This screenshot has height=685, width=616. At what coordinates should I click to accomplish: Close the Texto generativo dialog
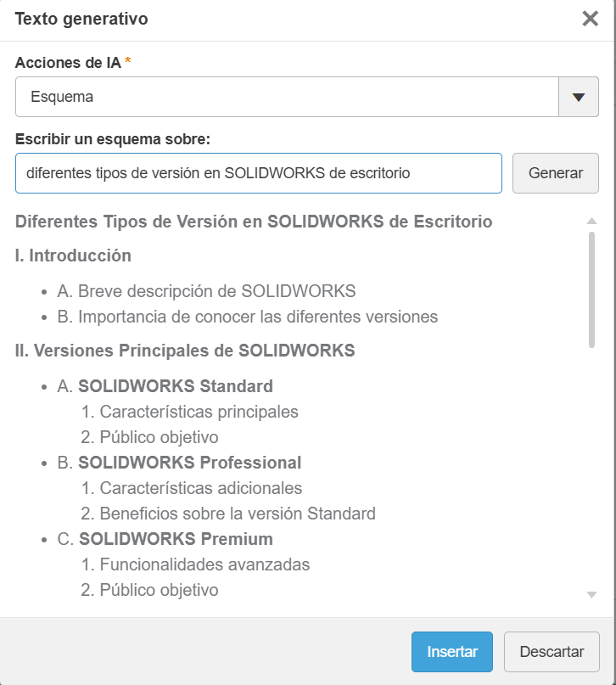tap(591, 19)
